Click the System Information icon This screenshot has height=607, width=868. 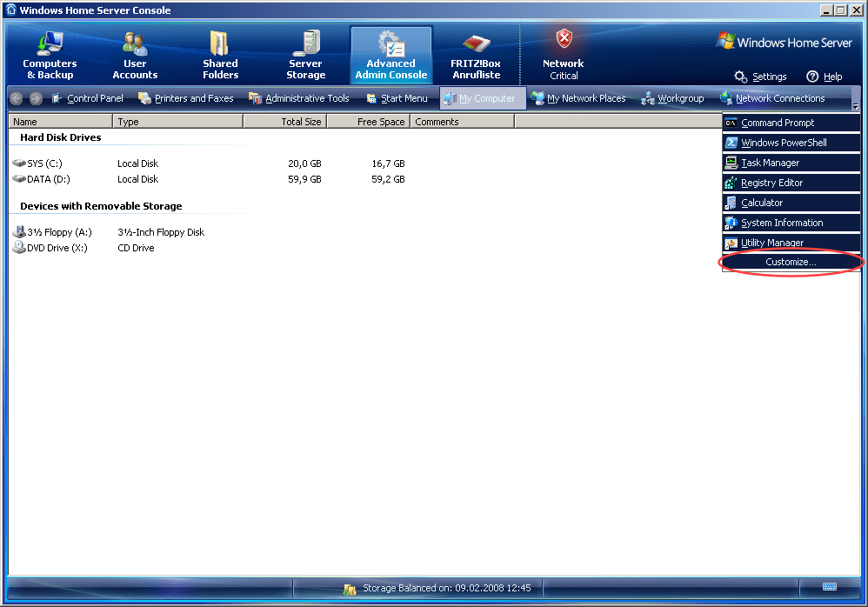pos(731,223)
